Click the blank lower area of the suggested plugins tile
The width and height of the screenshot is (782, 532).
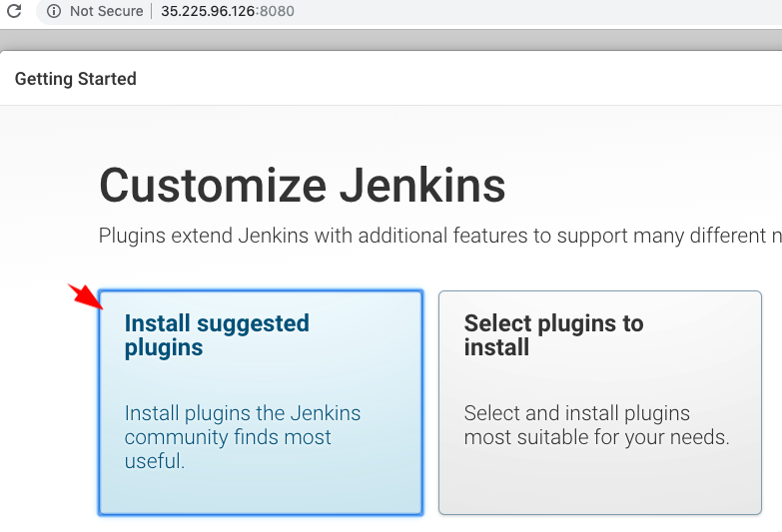[260, 493]
